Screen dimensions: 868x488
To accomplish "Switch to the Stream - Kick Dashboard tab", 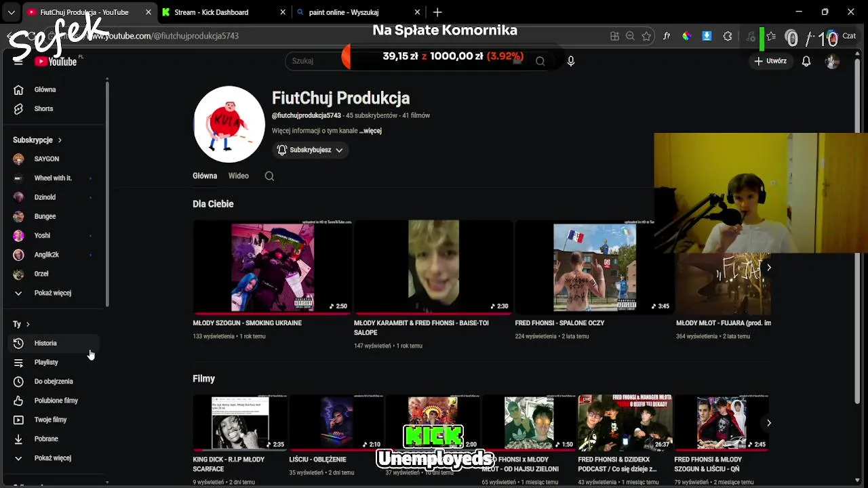I will [224, 12].
